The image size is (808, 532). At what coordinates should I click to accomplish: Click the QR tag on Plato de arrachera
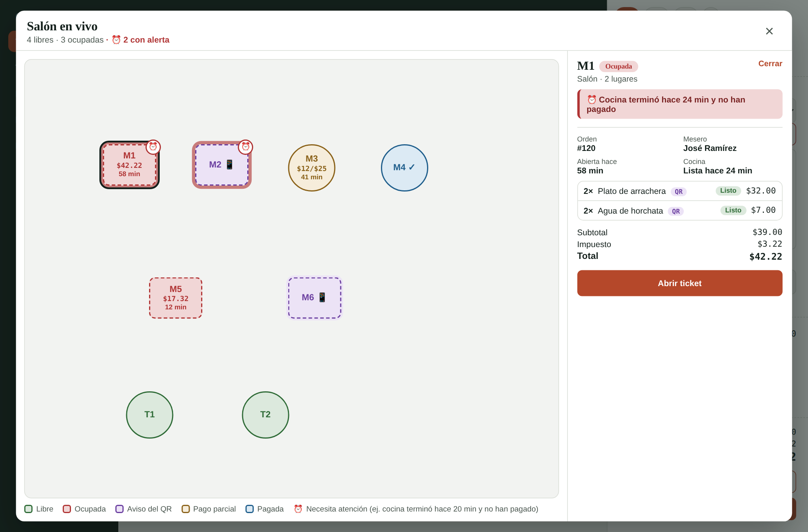click(678, 192)
